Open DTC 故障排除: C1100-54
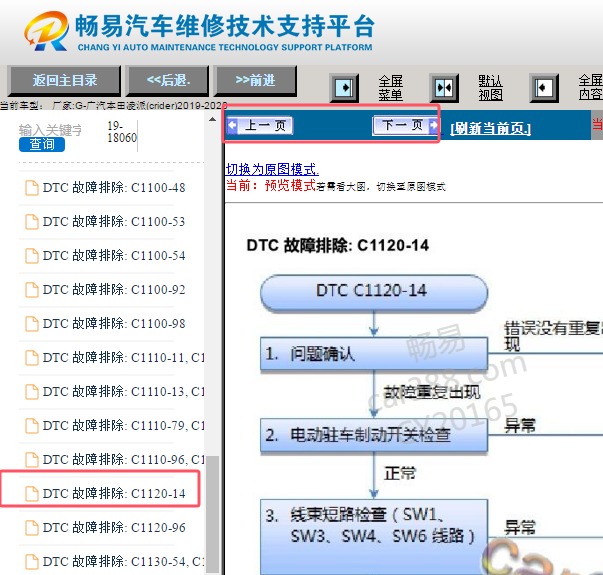 (x=114, y=255)
